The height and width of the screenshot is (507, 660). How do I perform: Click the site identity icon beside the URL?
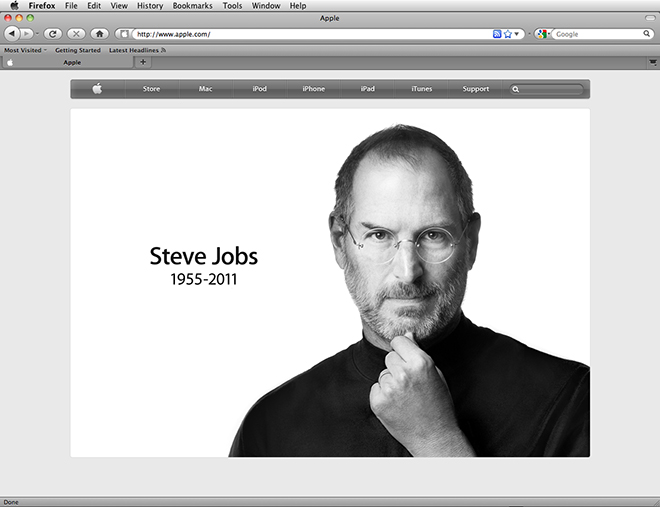point(124,34)
